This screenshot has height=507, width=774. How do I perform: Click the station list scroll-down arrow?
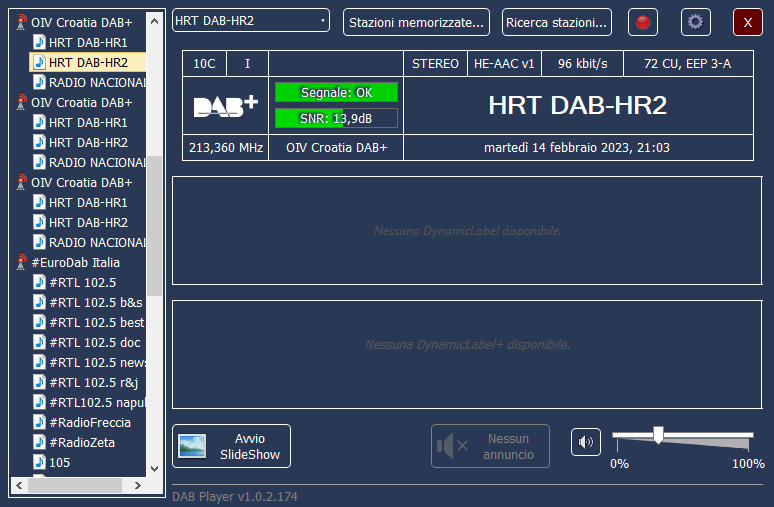point(155,468)
